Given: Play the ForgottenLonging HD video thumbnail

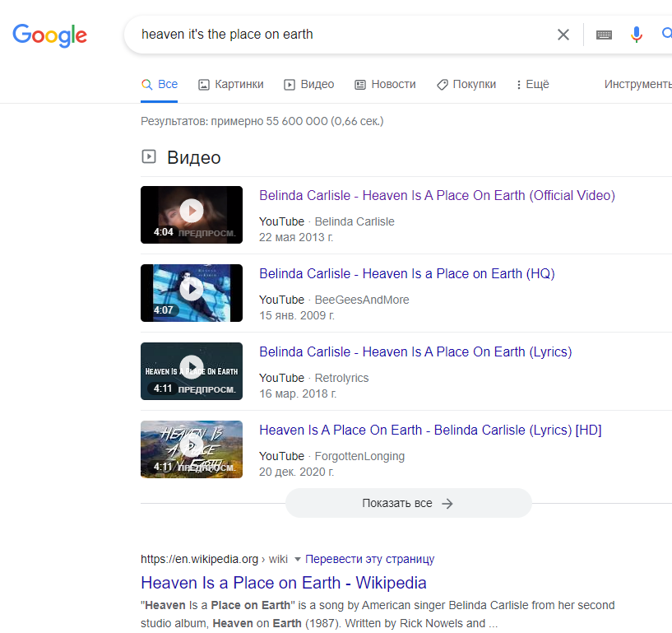Looking at the screenshot, I should click(192, 449).
